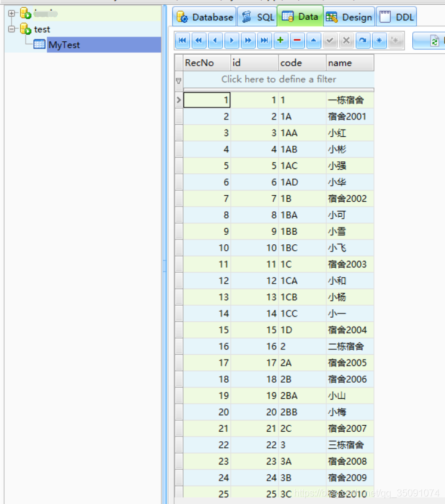Click the row indicator of record 1
The width and height of the screenshot is (445, 504).
(179, 100)
